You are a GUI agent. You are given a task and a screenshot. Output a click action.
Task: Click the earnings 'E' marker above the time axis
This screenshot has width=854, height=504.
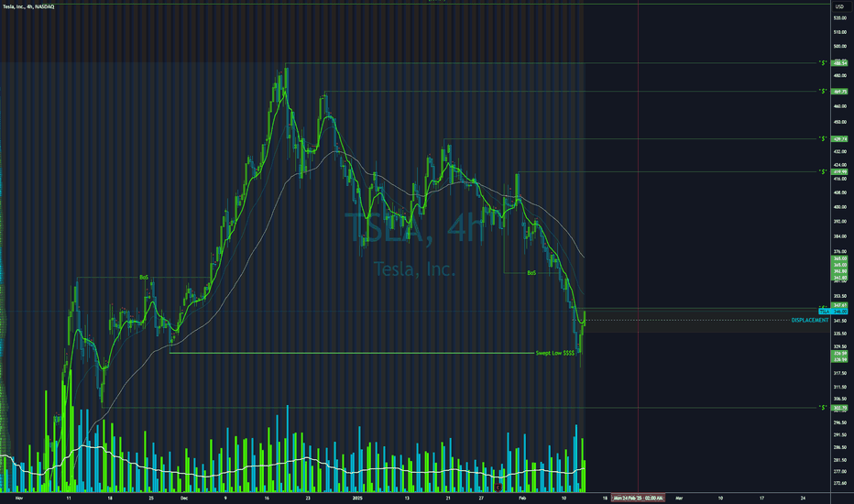[498, 488]
